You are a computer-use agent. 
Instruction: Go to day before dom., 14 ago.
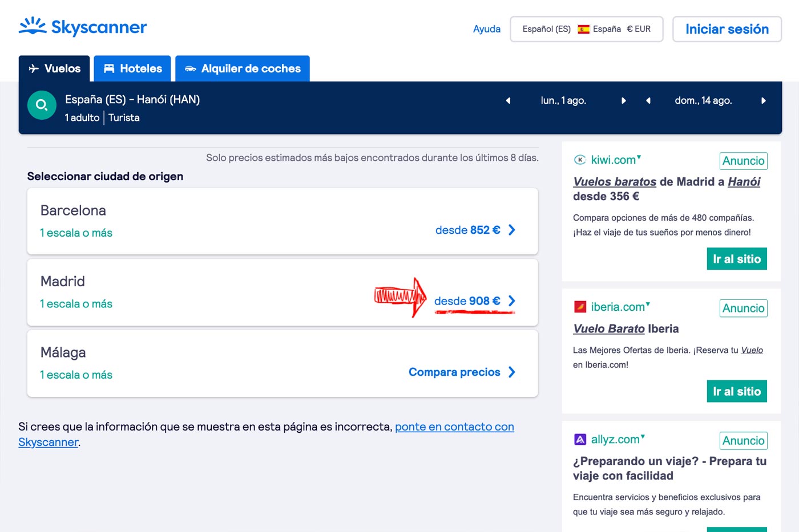coord(648,101)
